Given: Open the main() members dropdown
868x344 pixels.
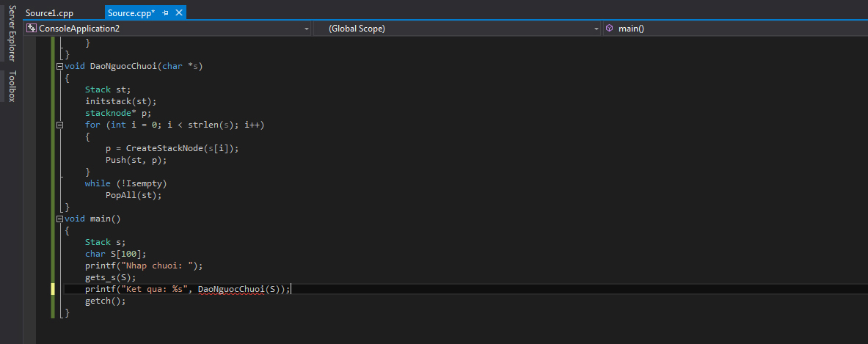Looking at the screenshot, I should 734,29.
